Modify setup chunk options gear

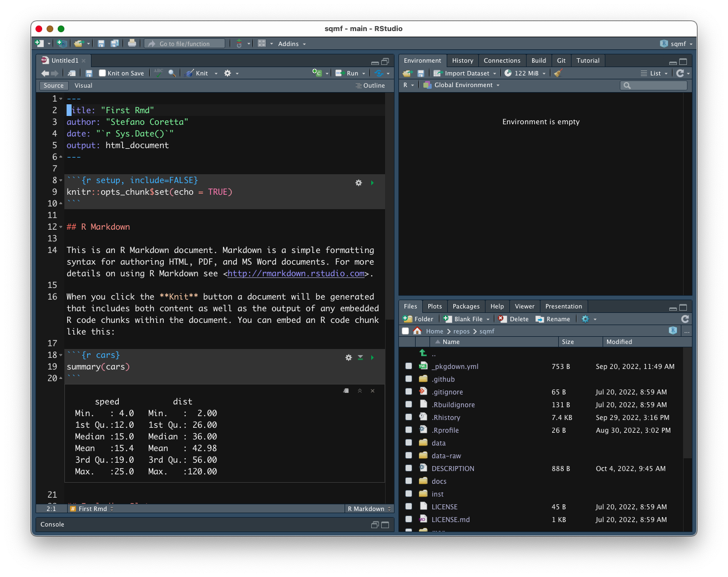(358, 183)
